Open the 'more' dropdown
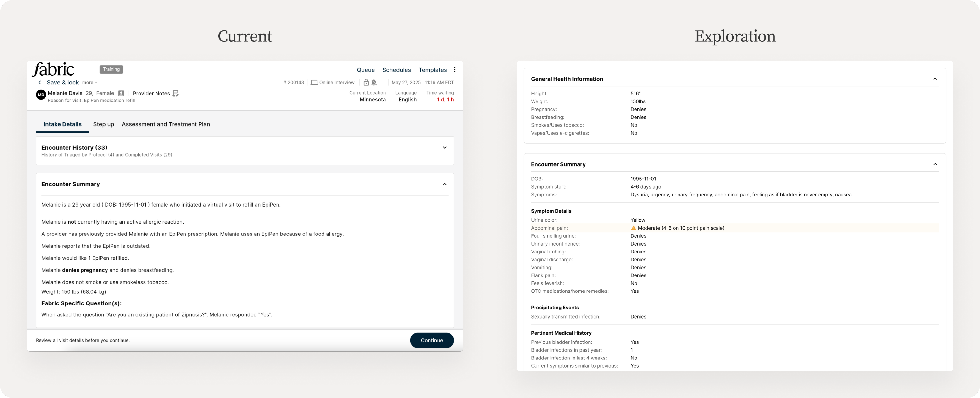The width and height of the screenshot is (980, 398). pyautogui.click(x=89, y=83)
